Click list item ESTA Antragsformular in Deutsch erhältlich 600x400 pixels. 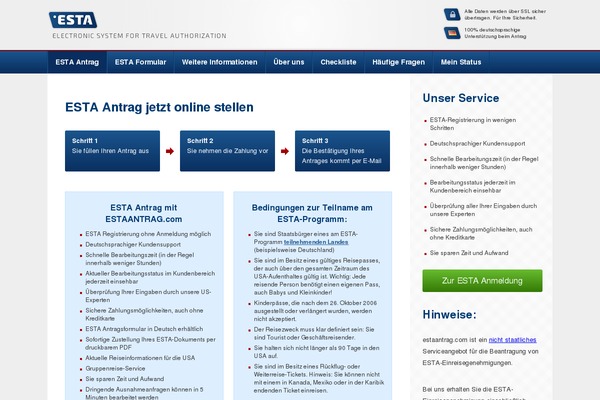[144, 329]
